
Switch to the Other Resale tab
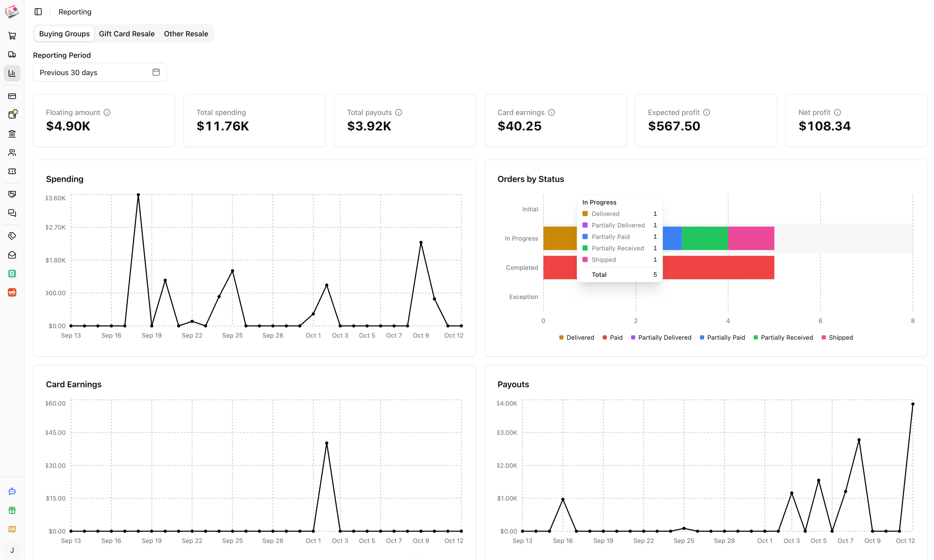click(186, 34)
